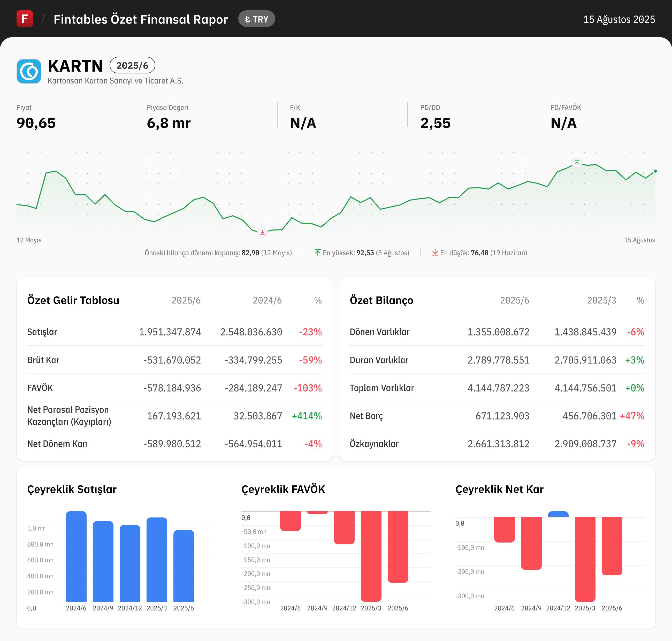Screen dimensions: 672x641
Task: Click the green up arrow beside En yüksek
Action: point(317,253)
